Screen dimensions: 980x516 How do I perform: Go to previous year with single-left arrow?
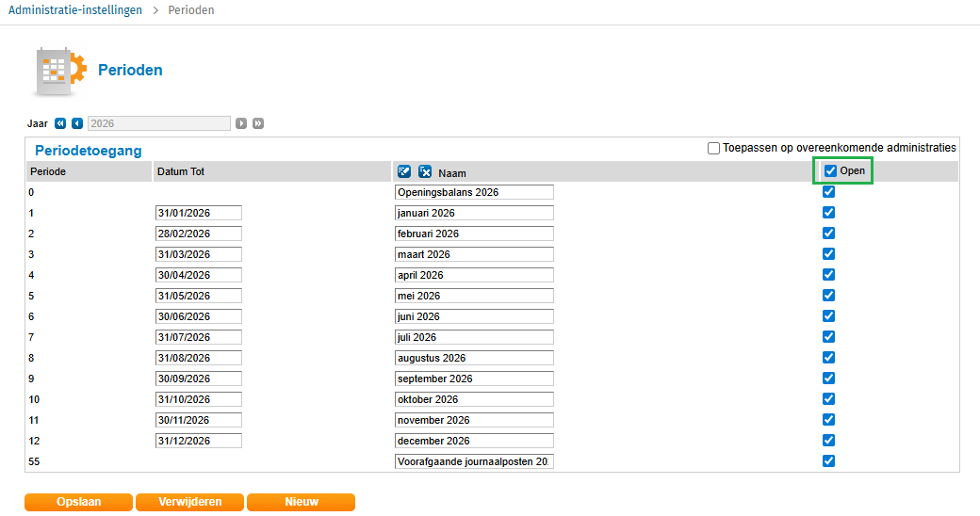(x=77, y=123)
